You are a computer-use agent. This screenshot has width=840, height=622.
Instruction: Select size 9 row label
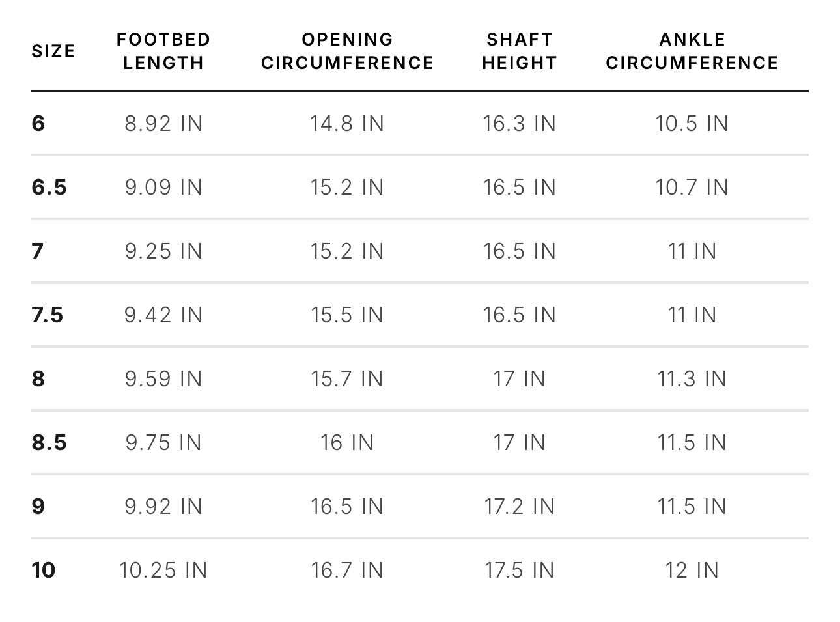tap(38, 506)
